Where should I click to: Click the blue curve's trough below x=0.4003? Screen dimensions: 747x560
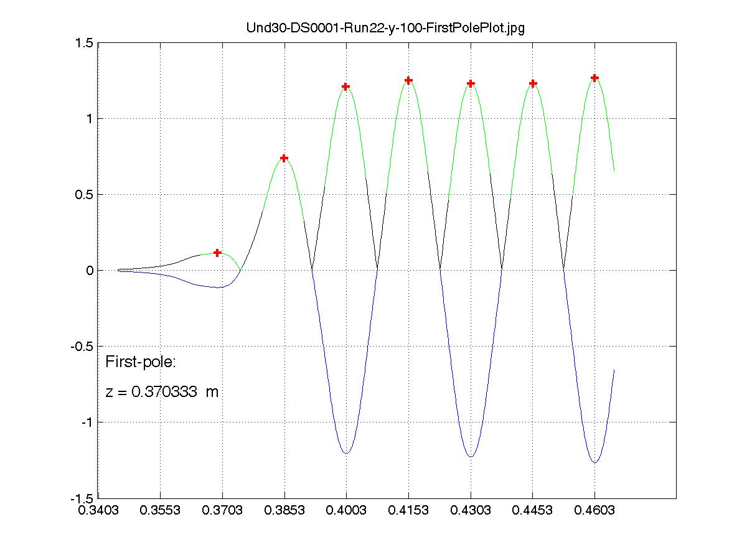click(346, 453)
